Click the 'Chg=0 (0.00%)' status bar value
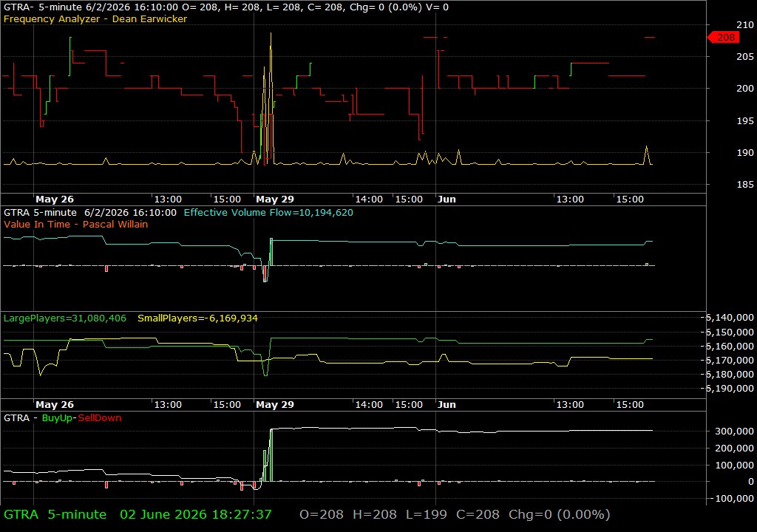 tap(559, 514)
